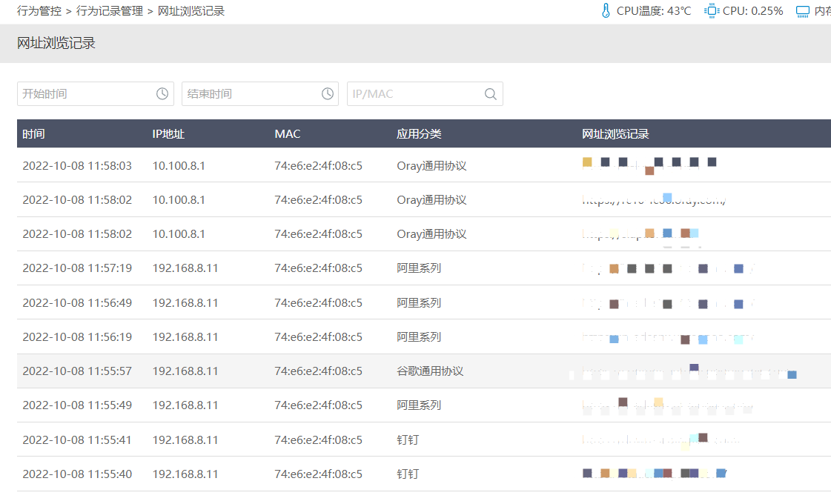Go to 行为管控 in the breadcrumb
Viewport: 831px width, 504px height.
39,11
